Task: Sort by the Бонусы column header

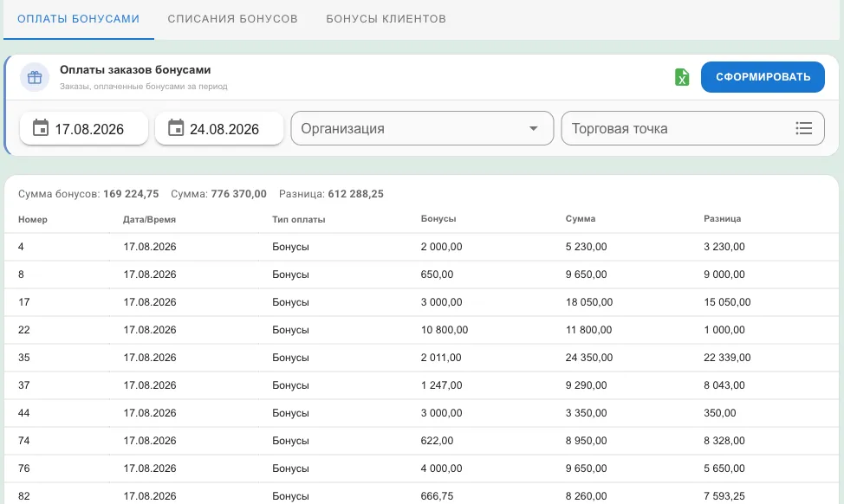Action: (438, 219)
